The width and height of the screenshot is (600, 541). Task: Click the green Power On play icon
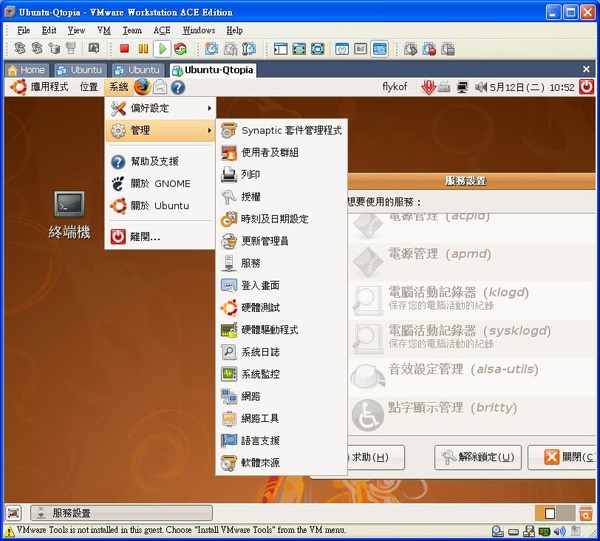point(162,49)
